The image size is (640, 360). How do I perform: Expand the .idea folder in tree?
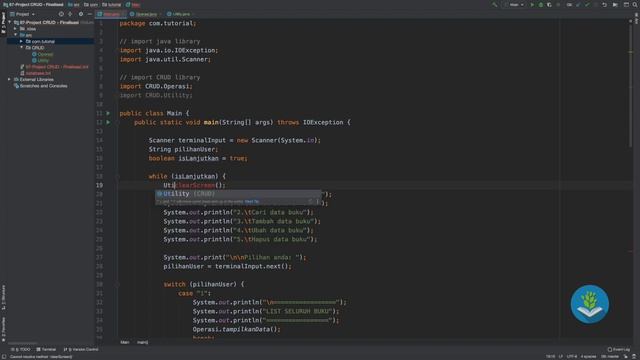pyautogui.click(x=16, y=29)
